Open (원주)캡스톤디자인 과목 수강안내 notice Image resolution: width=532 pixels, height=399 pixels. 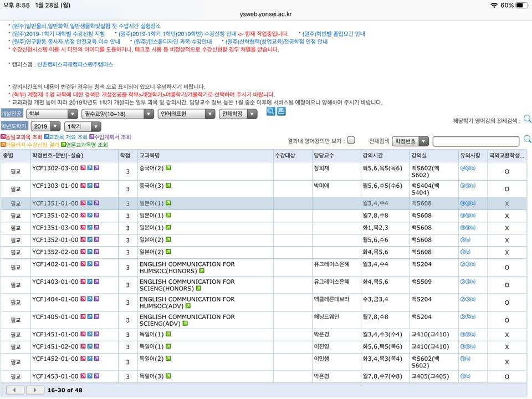coord(173,42)
